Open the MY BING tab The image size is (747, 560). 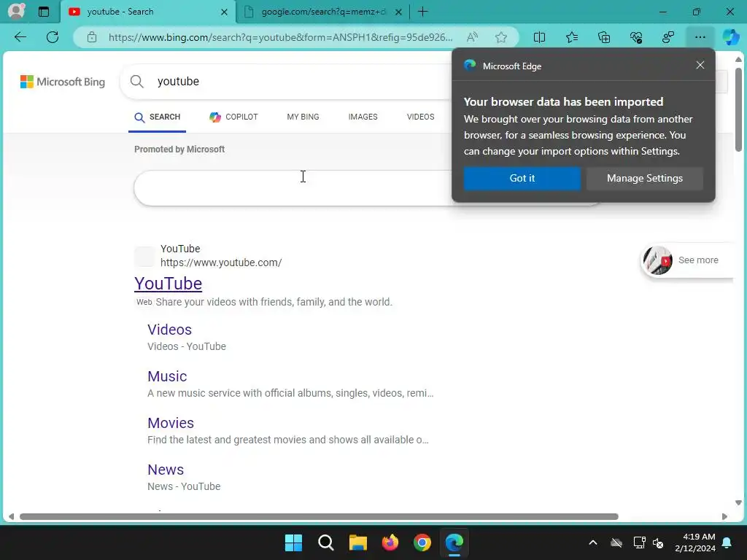303,117
